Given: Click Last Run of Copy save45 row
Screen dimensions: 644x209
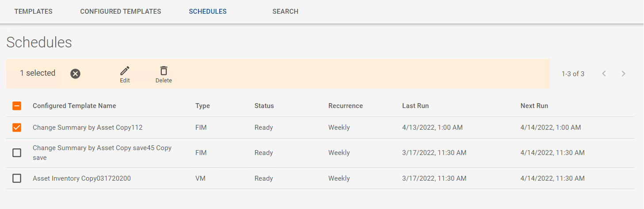Looking at the screenshot, I should coord(434,153).
